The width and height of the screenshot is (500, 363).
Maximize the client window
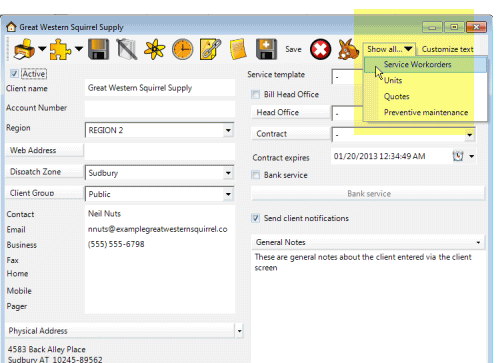point(454,27)
